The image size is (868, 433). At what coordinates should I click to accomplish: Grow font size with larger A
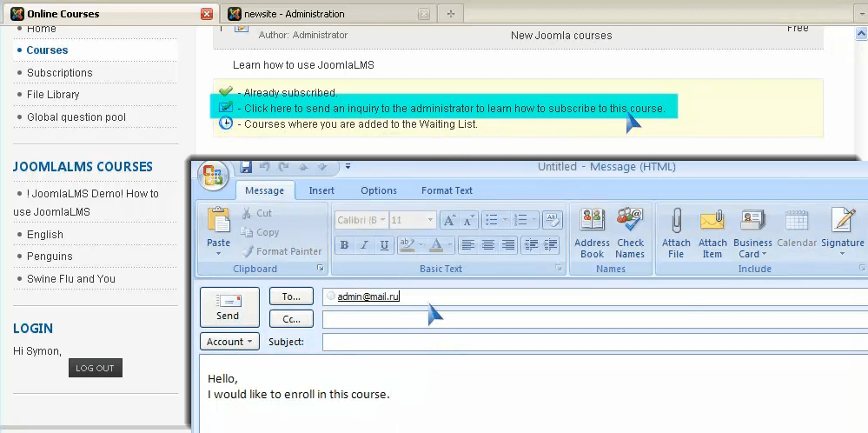(449, 220)
